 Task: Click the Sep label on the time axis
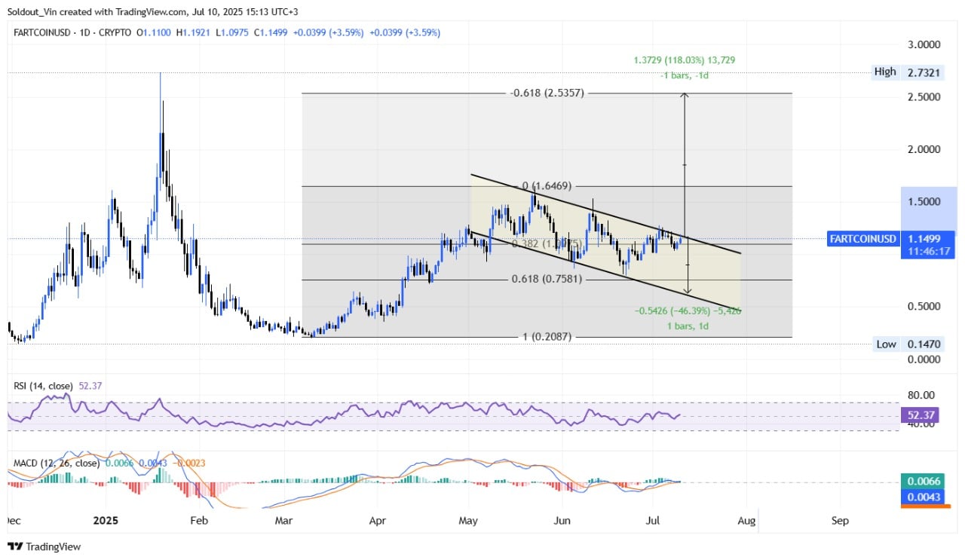(x=840, y=520)
